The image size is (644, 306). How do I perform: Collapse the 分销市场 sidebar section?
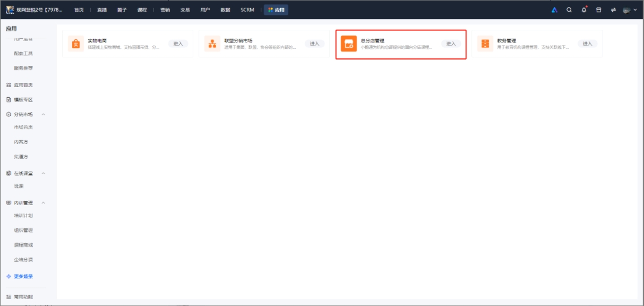44,114
